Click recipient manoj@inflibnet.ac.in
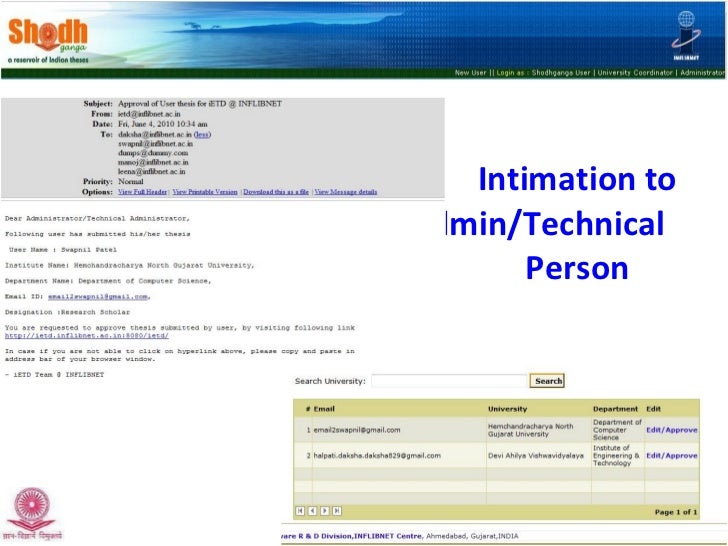The width and height of the screenshot is (728, 546). (x=153, y=162)
